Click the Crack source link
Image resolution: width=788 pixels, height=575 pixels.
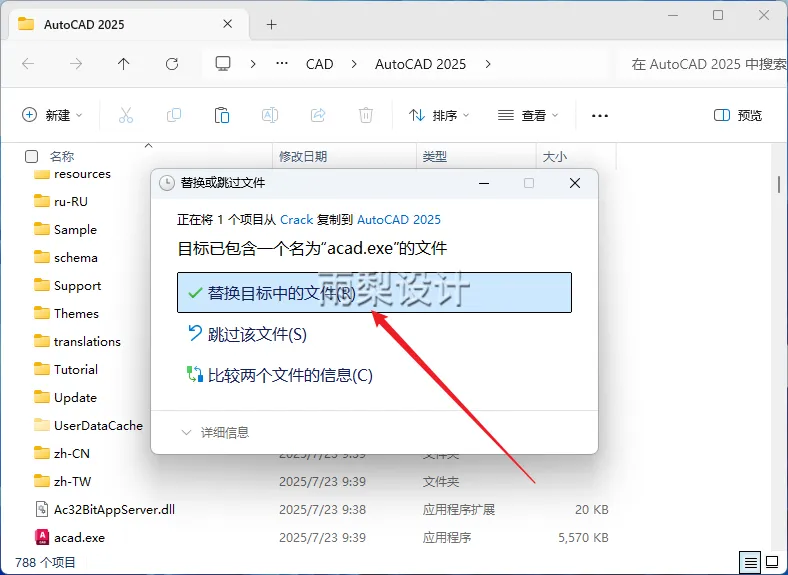(297, 220)
